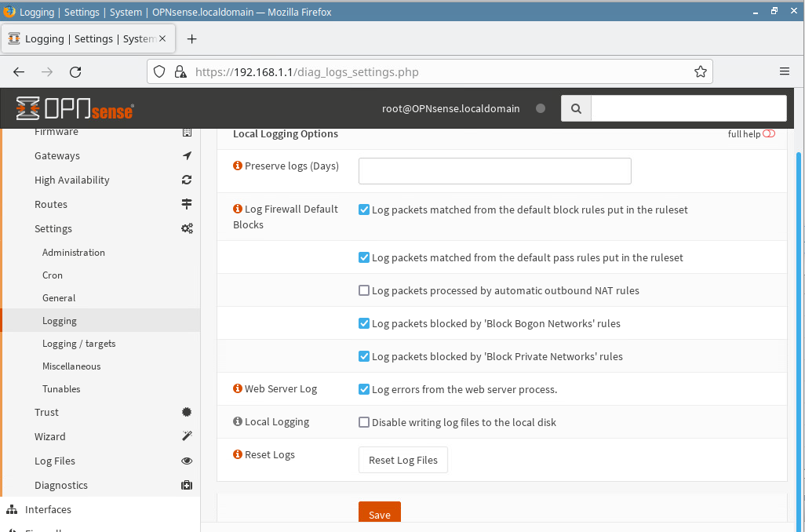Viewport: 805px width, 532px height.
Task: Open the Firefox hamburger menu
Action: tap(784, 71)
